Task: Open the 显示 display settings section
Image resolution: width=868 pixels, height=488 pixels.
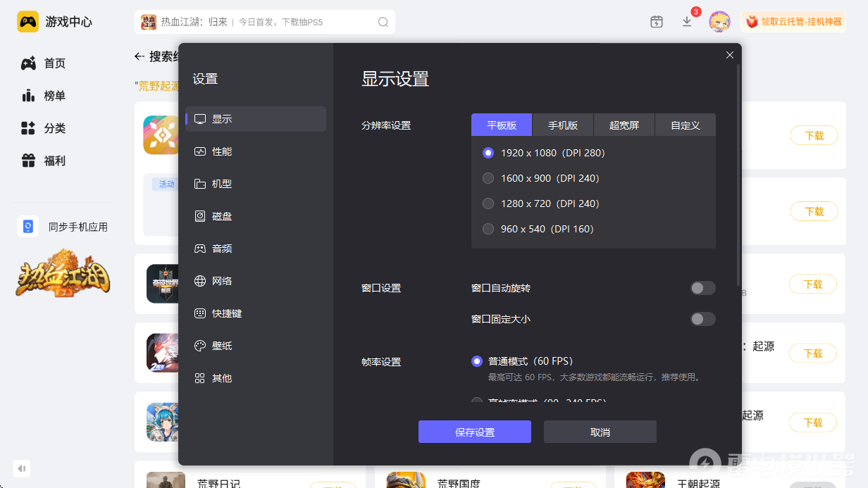Action: pyautogui.click(x=256, y=119)
